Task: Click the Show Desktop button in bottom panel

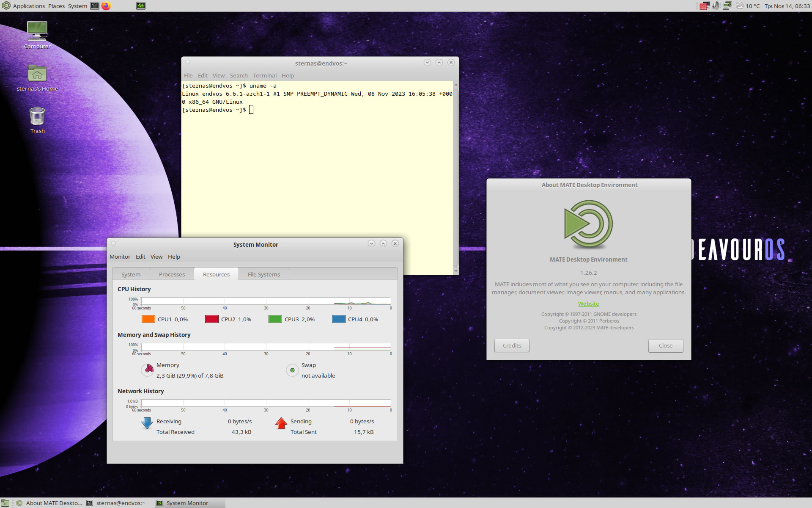Action: [5, 503]
